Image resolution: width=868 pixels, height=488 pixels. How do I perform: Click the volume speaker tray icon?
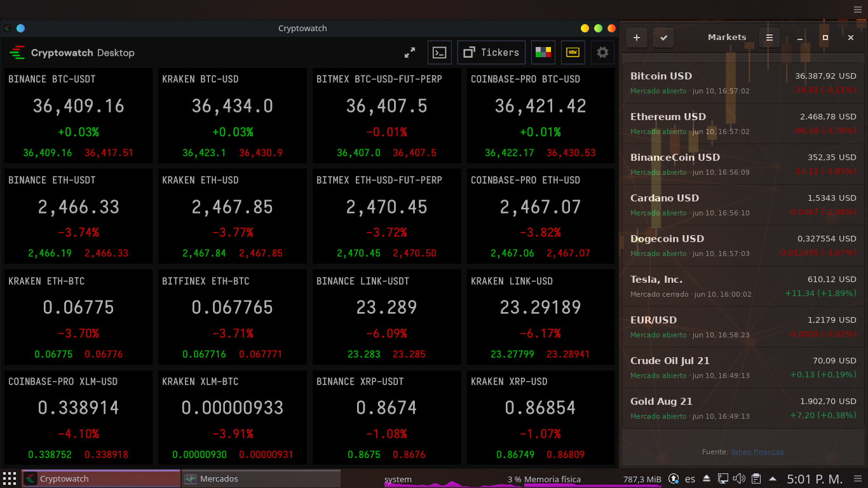739,478
